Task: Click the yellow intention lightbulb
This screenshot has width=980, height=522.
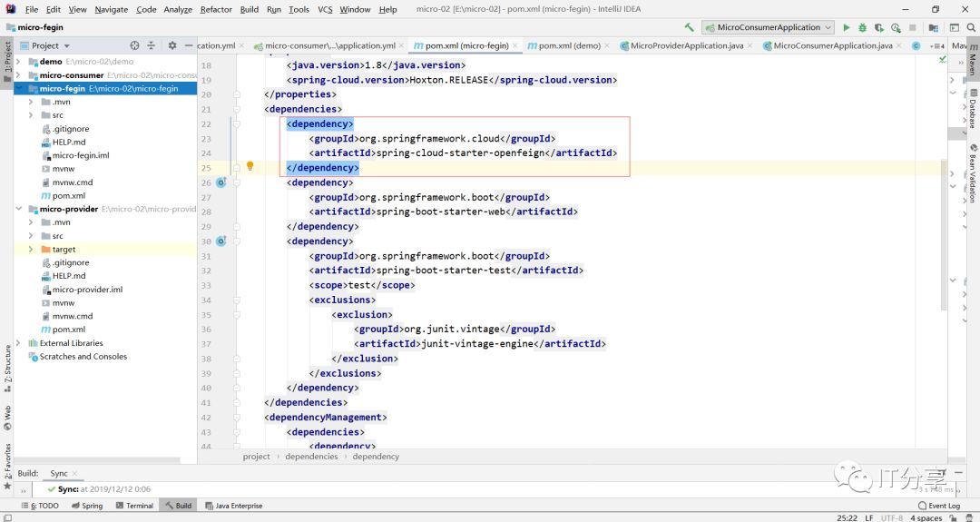Action: tap(250, 166)
